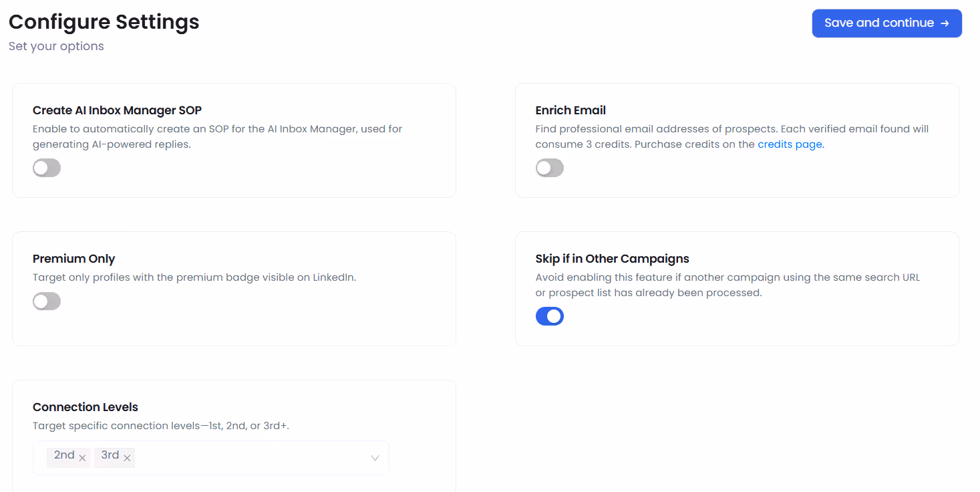Screen dimensions: 980x492
Task: Click Save and continue
Action: [886, 23]
